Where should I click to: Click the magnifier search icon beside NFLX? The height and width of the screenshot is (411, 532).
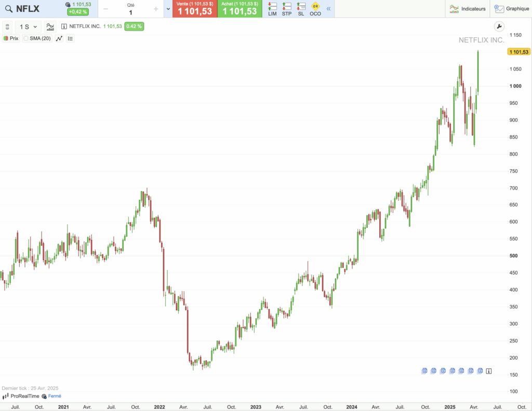[x=9, y=9]
